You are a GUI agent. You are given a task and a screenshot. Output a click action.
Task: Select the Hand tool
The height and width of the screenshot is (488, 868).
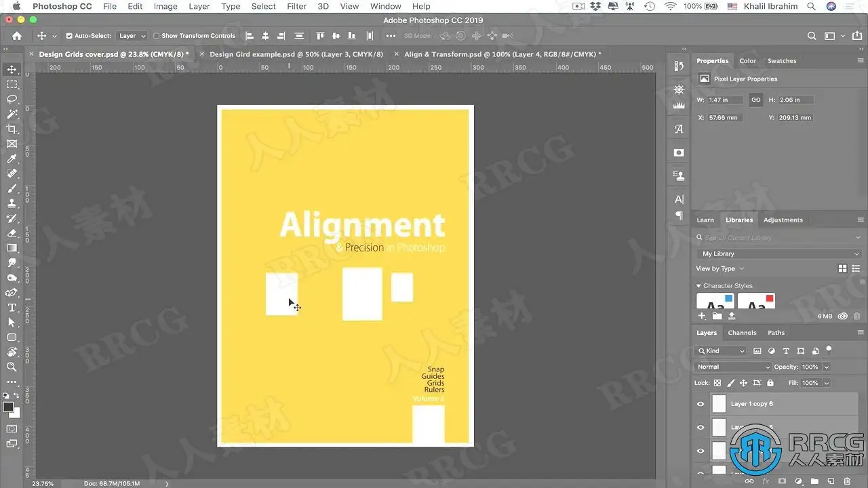12,352
